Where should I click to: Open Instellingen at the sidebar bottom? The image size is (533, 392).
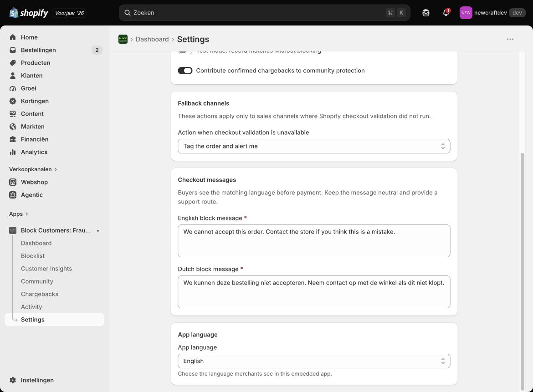(x=54, y=380)
